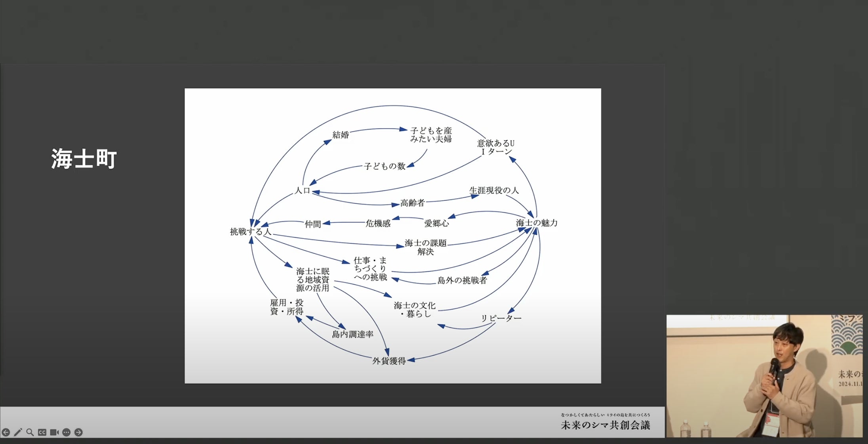Select the pen annotation tool
The image size is (868, 444).
(18, 432)
